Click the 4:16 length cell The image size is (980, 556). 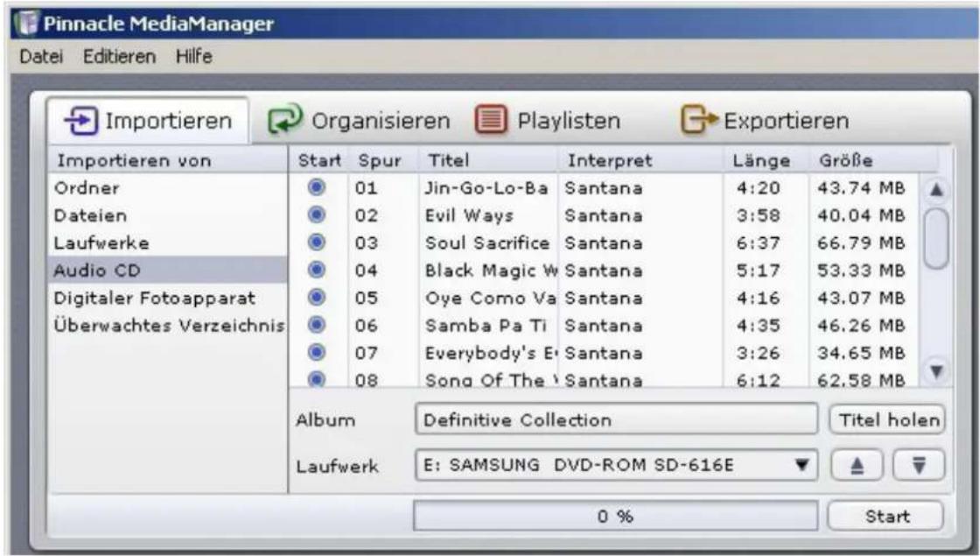(758, 298)
